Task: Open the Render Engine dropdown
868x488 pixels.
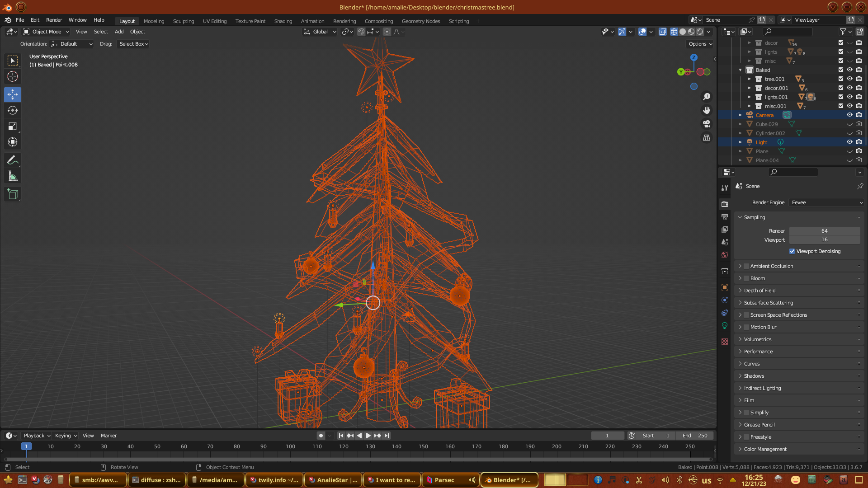Action: (826, 202)
